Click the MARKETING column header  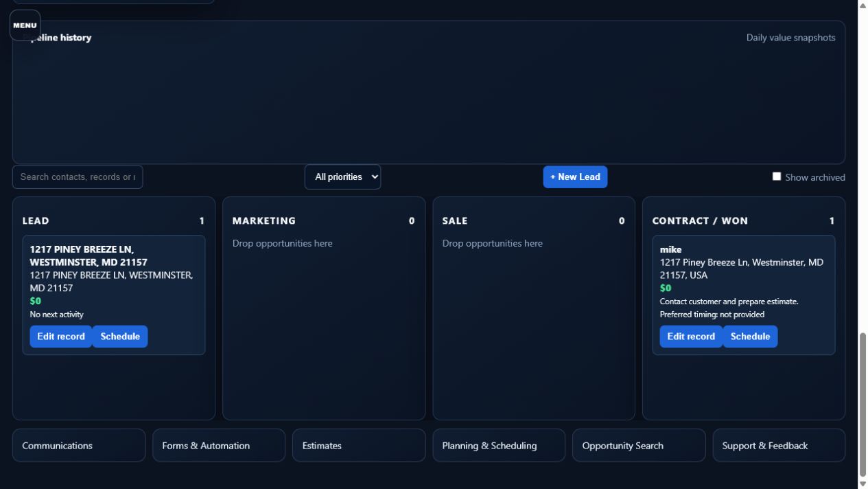point(264,220)
